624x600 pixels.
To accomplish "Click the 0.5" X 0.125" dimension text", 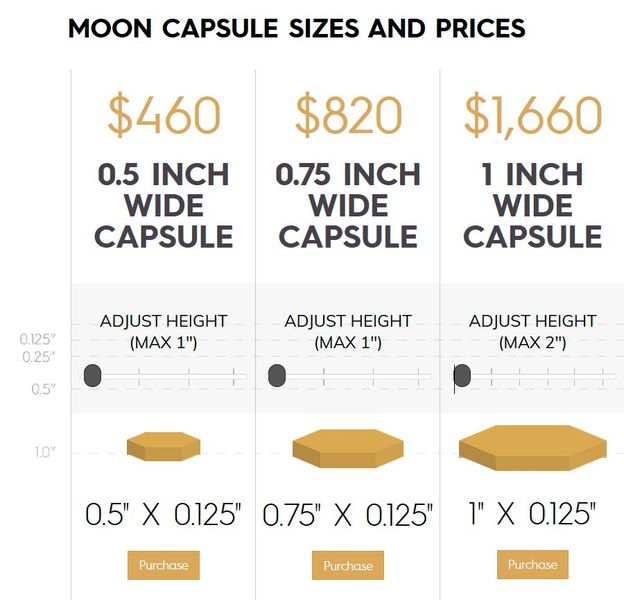I will pyautogui.click(x=163, y=515).
